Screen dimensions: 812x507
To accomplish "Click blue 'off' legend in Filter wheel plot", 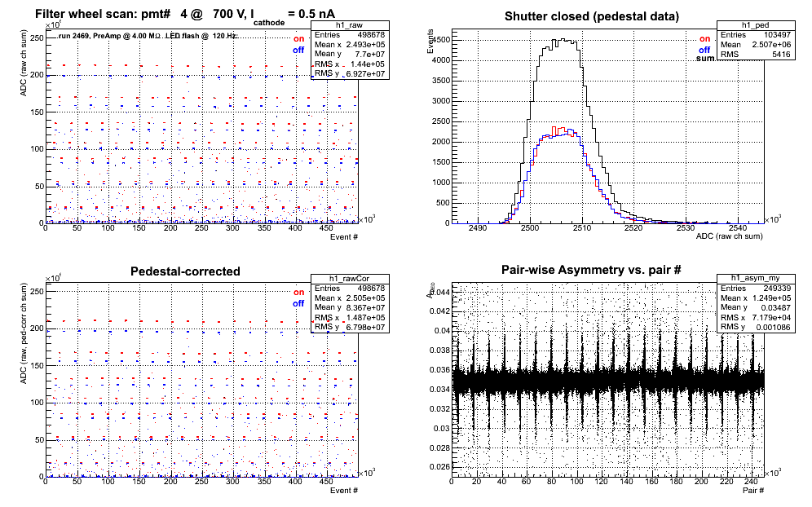I will 298,50.
